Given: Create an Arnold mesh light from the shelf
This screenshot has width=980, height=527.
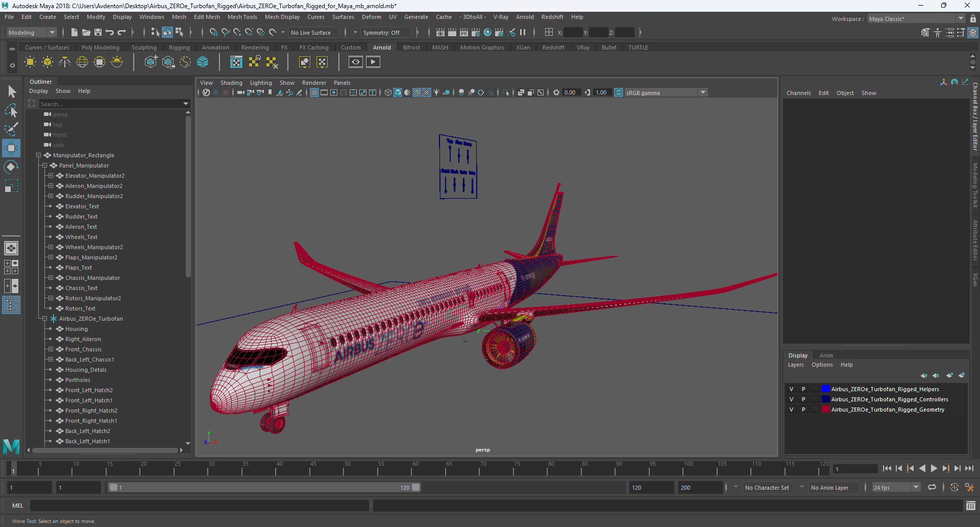Looking at the screenshot, I should [x=47, y=62].
